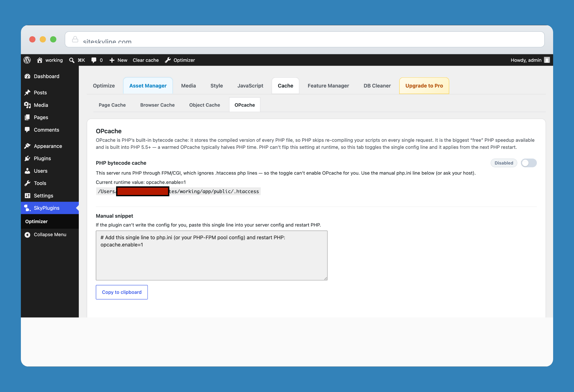Click the textarea resize handle corner
Image resolution: width=574 pixels, height=392 pixels.
coord(325,278)
